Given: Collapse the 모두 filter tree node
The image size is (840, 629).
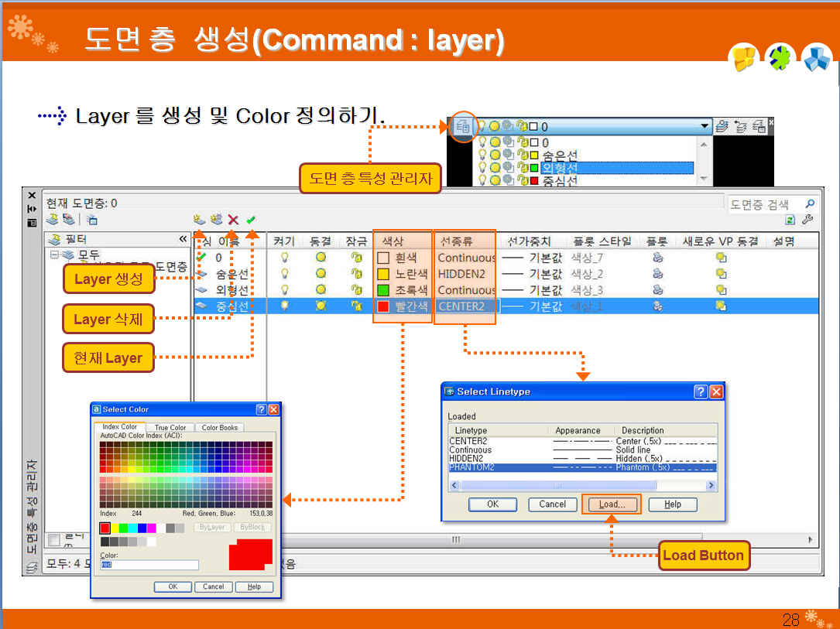Looking at the screenshot, I should pos(54,254).
